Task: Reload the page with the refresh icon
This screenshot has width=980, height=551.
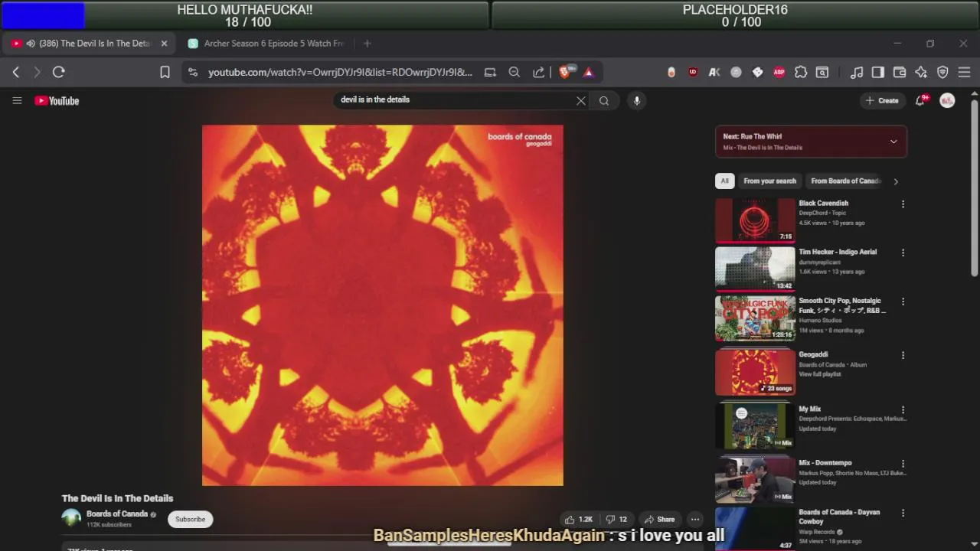Action: click(x=58, y=72)
